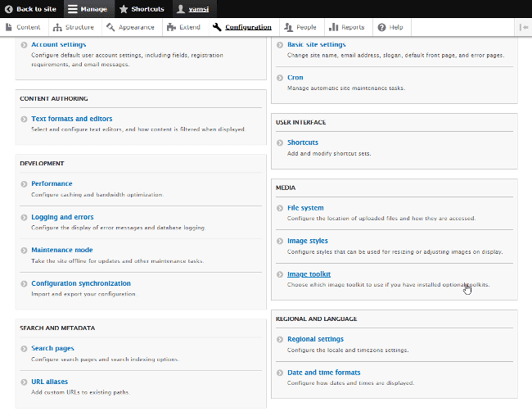532x416 pixels.
Task: Click the Content page icon in toolbar
Action: tap(9, 27)
